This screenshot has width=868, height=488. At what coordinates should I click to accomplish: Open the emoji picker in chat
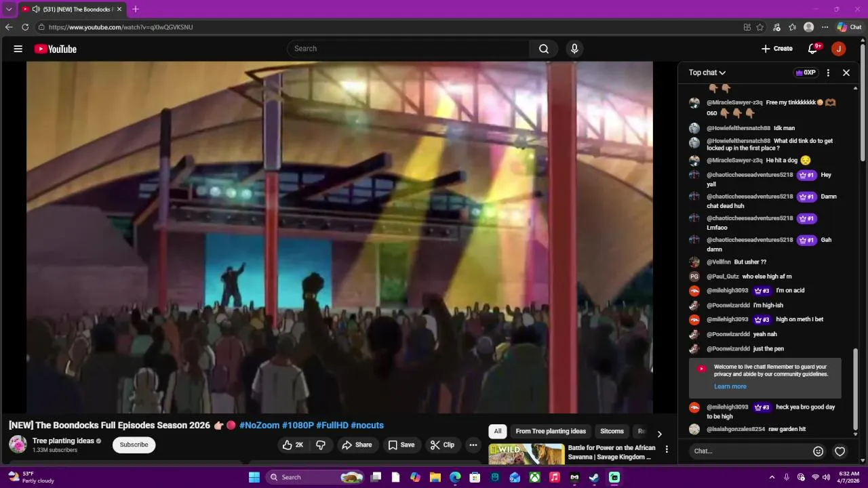[818, 451]
